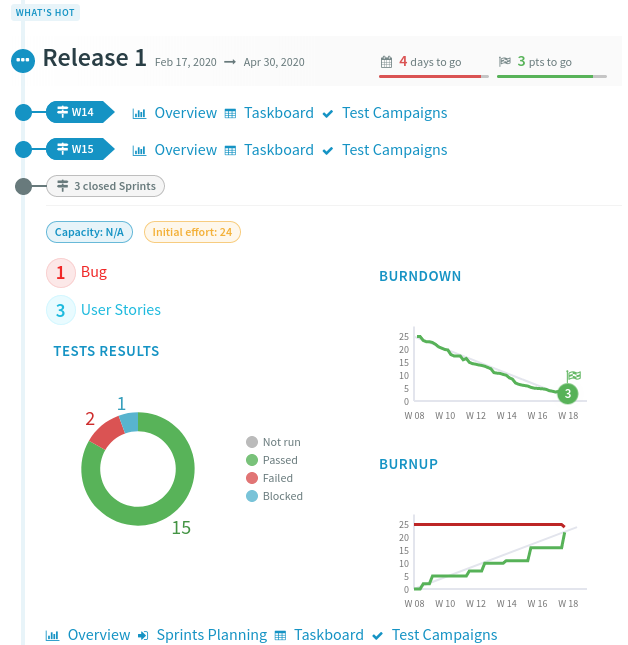Click the 2 failed tests count

(90, 419)
